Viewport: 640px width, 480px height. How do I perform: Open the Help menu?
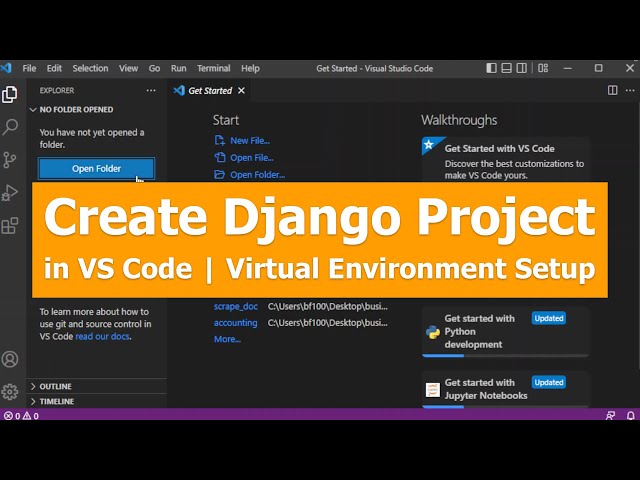(250, 68)
